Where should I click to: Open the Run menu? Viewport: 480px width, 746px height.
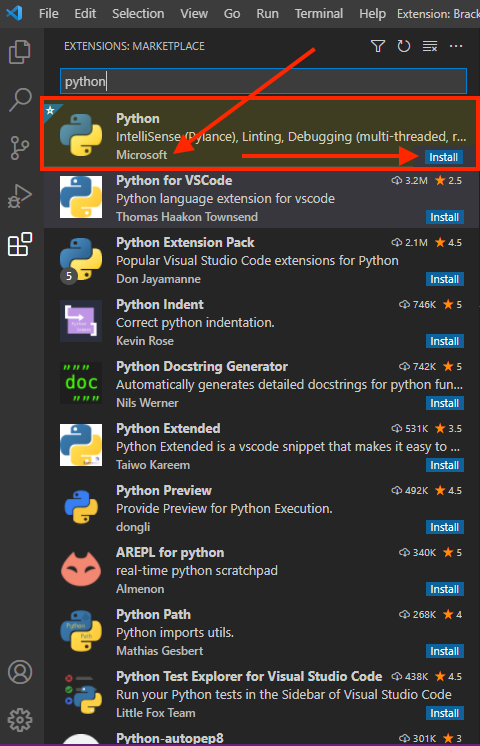[267, 13]
